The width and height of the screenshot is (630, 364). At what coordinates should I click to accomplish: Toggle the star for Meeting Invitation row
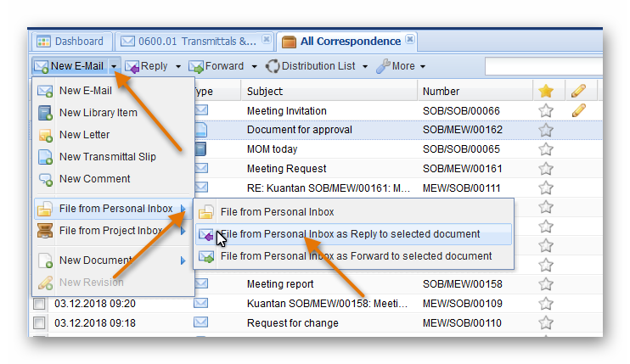pyautogui.click(x=546, y=110)
